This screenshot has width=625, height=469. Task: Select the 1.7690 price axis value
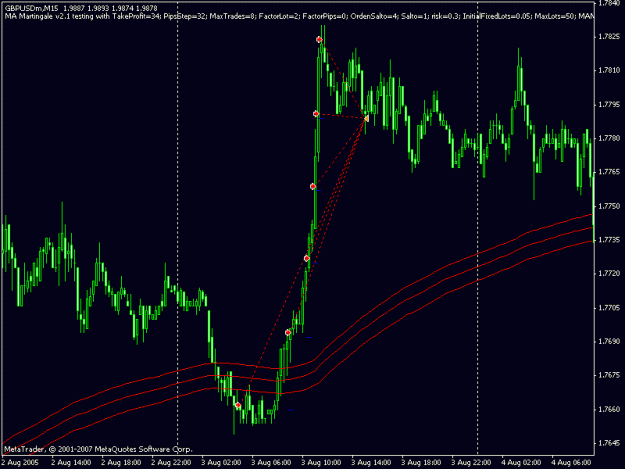point(609,341)
